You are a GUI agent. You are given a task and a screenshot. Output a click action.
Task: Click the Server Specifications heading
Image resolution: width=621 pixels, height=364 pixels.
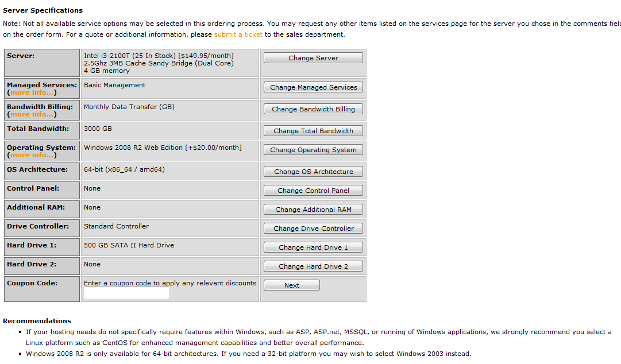[43, 10]
